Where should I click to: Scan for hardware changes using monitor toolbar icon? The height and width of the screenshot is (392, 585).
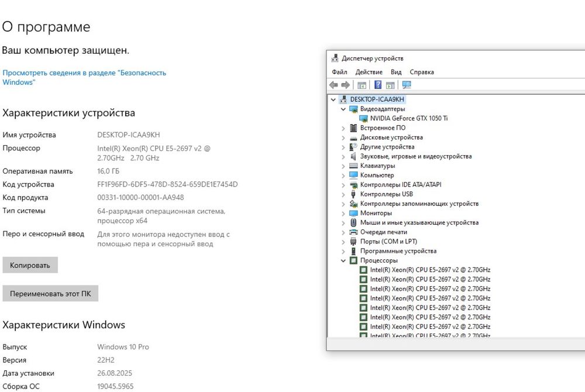tap(407, 85)
